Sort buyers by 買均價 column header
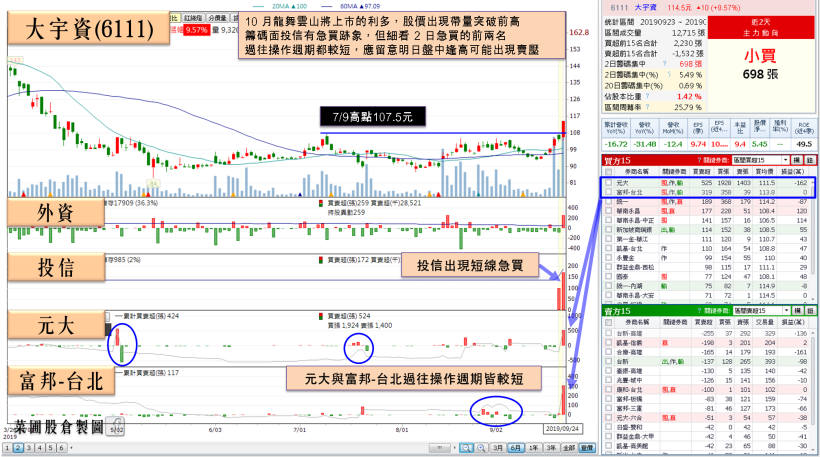Viewport: 820px width, 457px height. 765,172
